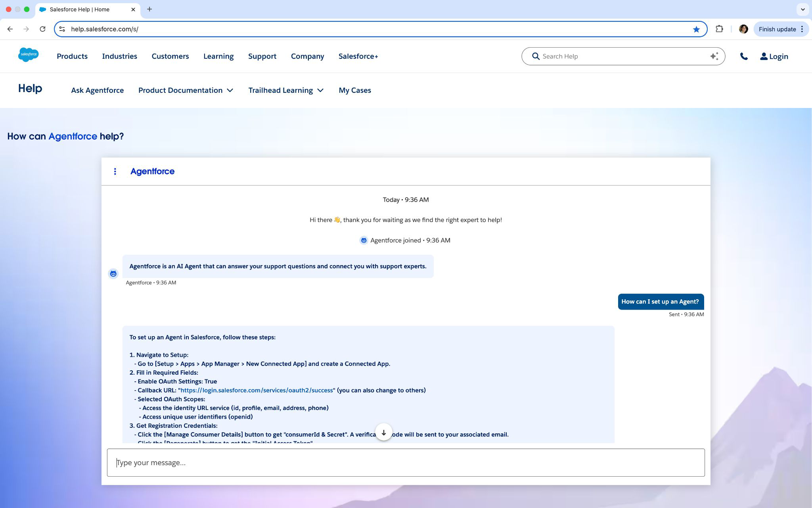View site information icon in address bar
This screenshot has height=508, width=812.
pos(62,29)
